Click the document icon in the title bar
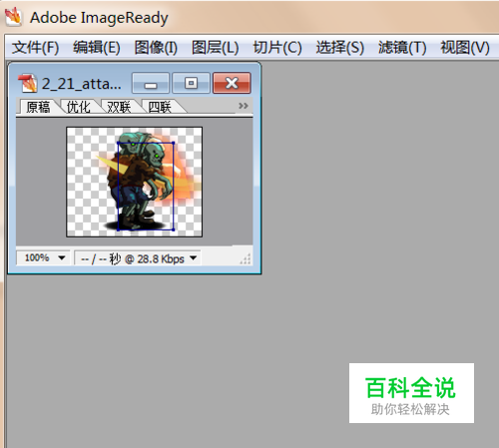The height and width of the screenshot is (448, 499). [28, 83]
